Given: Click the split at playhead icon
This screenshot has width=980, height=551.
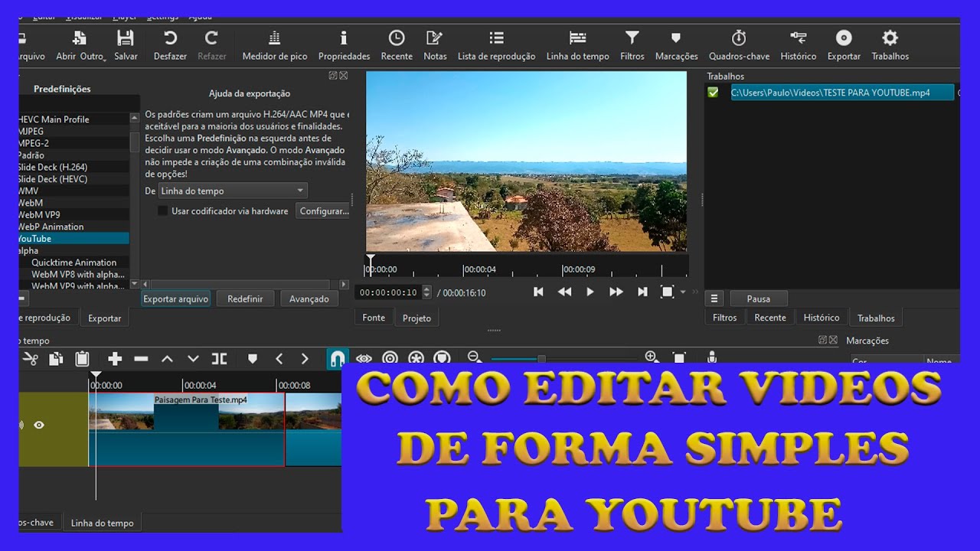Looking at the screenshot, I should tap(220, 358).
